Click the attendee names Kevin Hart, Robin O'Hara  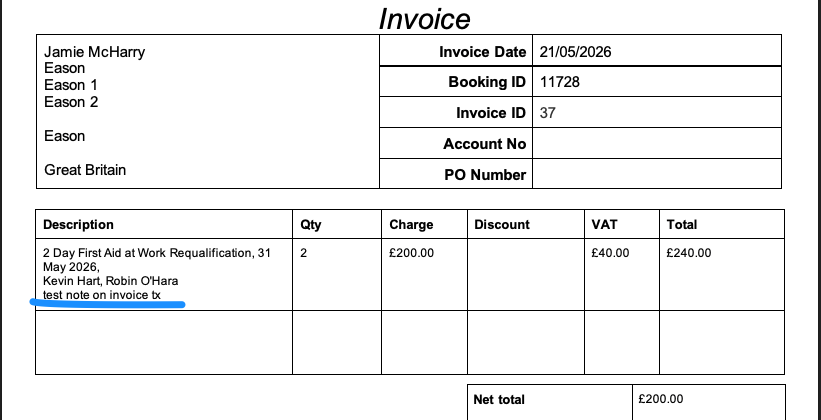110,281
